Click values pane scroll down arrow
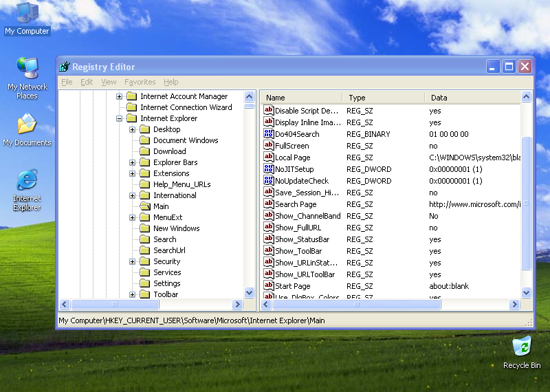The height and width of the screenshot is (392, 550). point(526,292)
